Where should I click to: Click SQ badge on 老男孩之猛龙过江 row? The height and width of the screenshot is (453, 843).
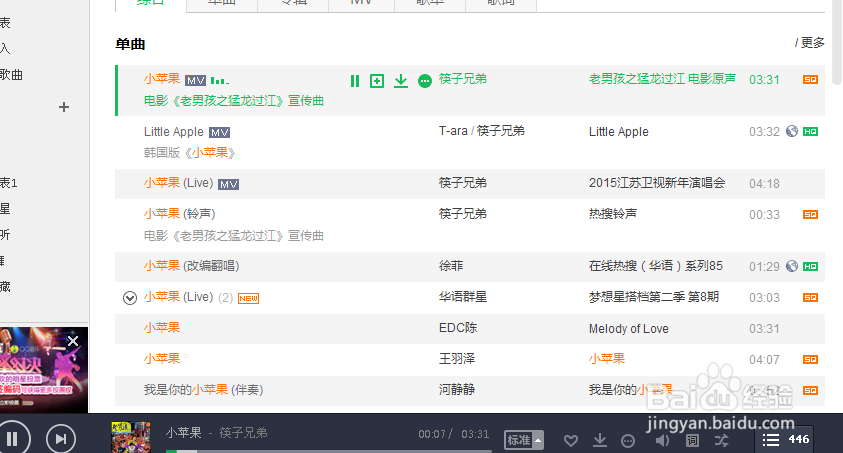click(x=810, y=80)
